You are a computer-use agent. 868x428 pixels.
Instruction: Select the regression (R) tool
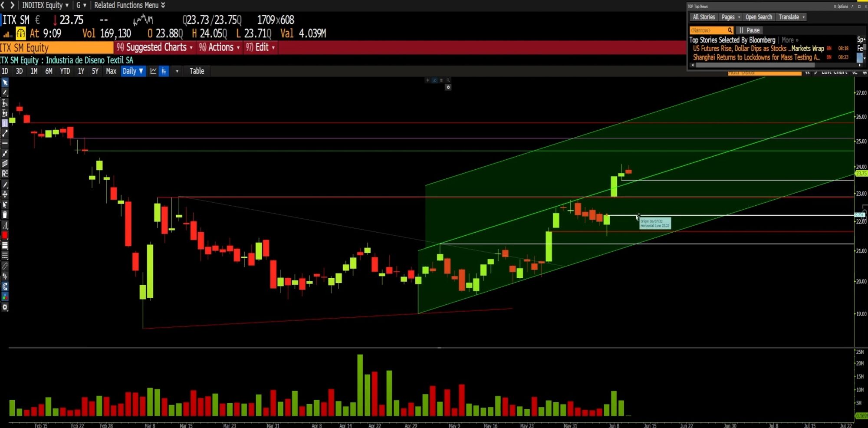click(x=5, y=174)
